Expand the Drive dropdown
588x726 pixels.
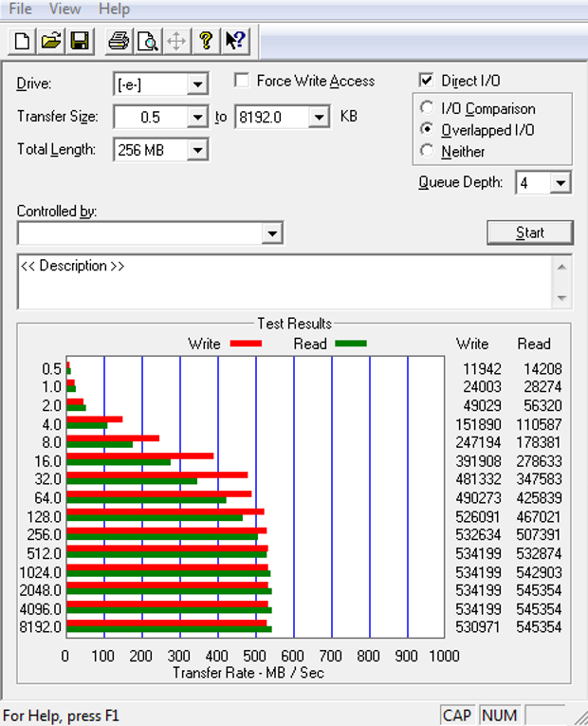(197, 84)
